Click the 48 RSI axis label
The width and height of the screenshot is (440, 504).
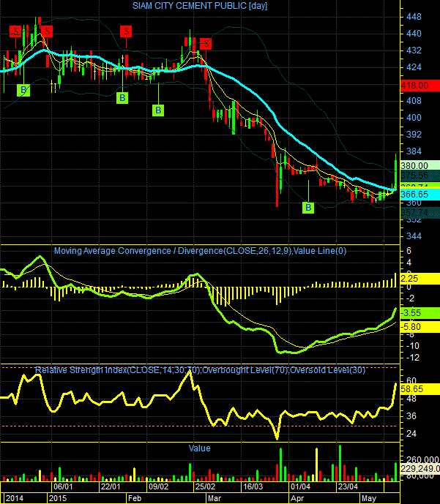click(x=411, y=399)
